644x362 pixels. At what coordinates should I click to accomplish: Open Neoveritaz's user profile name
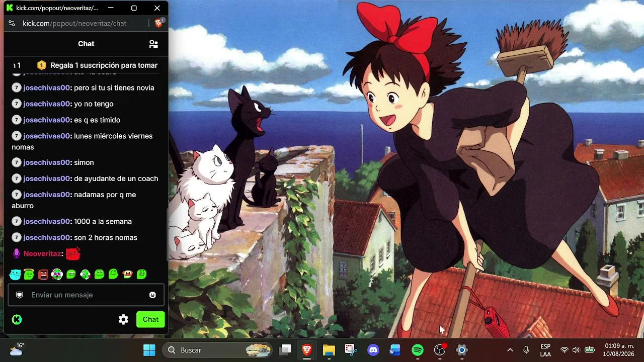pyautogui.click(x=42, y=254)
